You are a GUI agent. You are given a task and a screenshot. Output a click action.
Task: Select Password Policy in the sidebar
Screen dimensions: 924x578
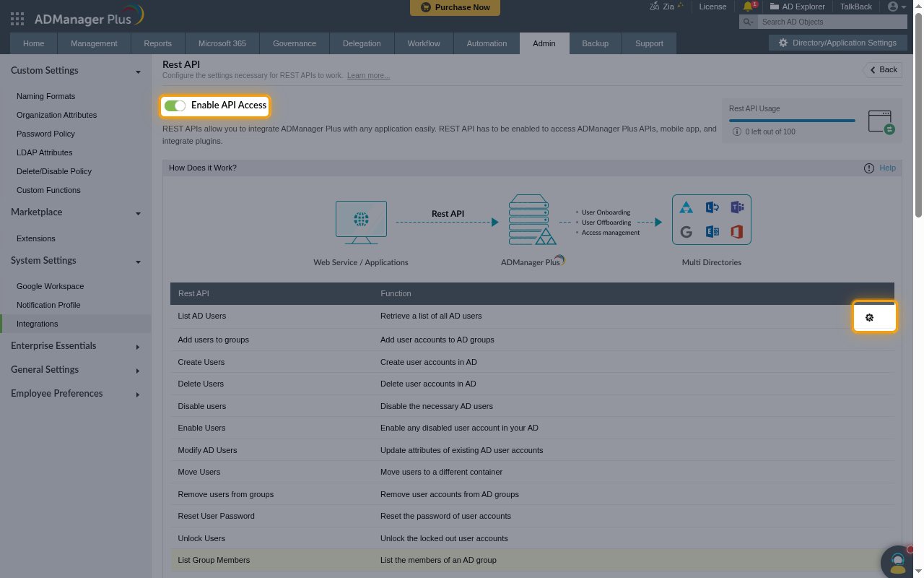[x=46, y=134]
